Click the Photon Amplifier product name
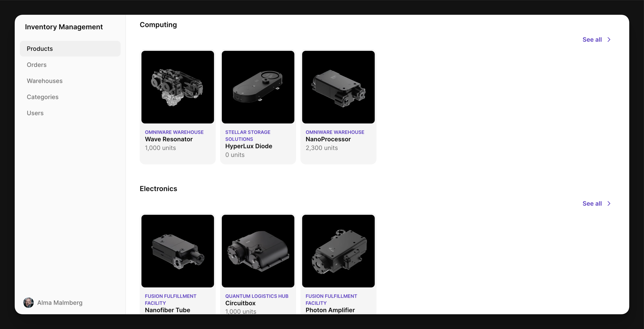The image size is (644, 329). pyautogui.click(x=330, y=310)
